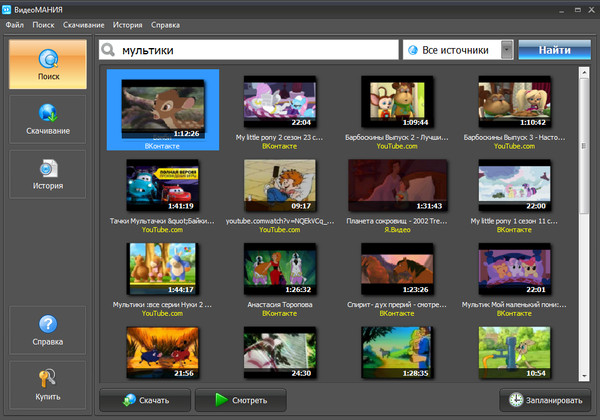Viewport: 600px width, 420px height.
Task: Click the Я.Видео source label
Action: (397, 230)
